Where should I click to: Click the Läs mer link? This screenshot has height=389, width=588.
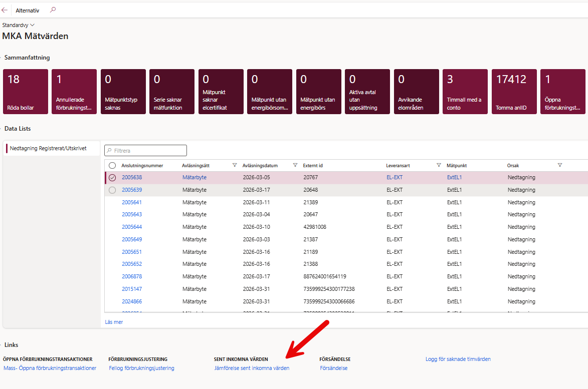coord(114,322)
